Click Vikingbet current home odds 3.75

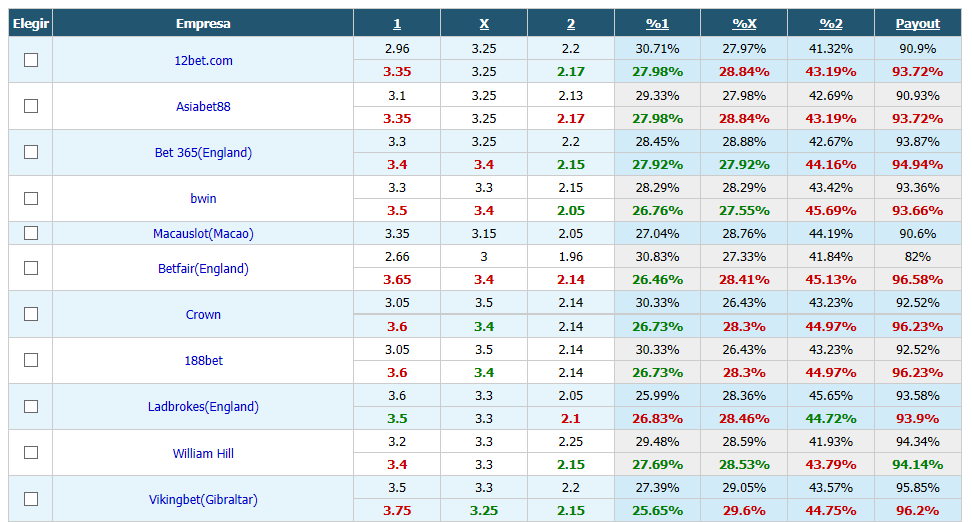coord(397,510)
